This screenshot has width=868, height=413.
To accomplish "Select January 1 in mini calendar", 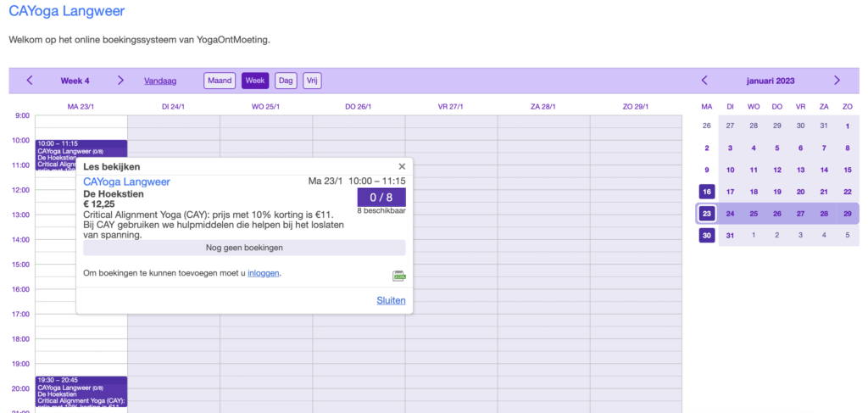I will coord(848,126).
